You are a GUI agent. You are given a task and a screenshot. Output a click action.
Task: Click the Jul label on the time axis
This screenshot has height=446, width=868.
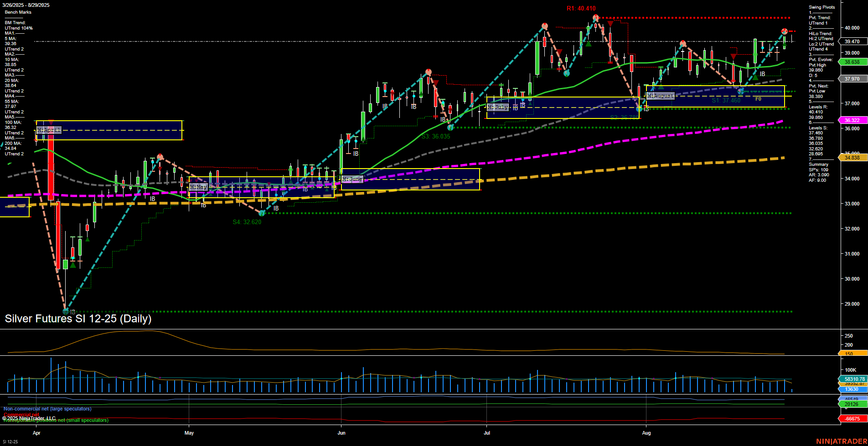pyautogui.click(x=487, y=433)
